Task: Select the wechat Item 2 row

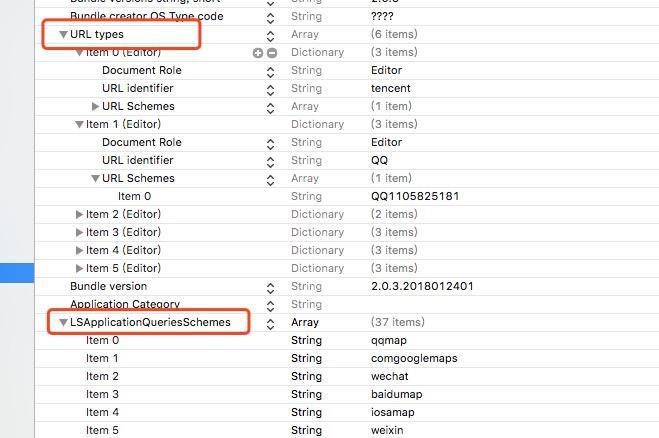Action: tap(347, 377)
